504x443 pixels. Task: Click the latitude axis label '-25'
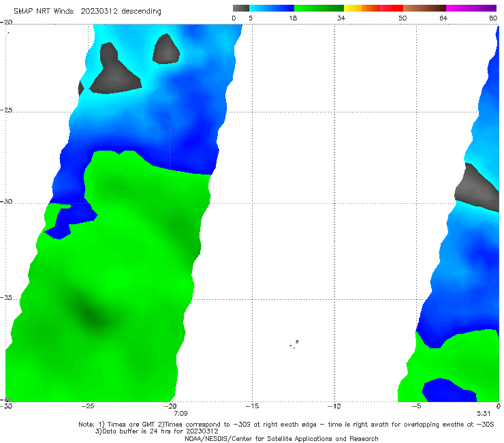click(6, 110)
